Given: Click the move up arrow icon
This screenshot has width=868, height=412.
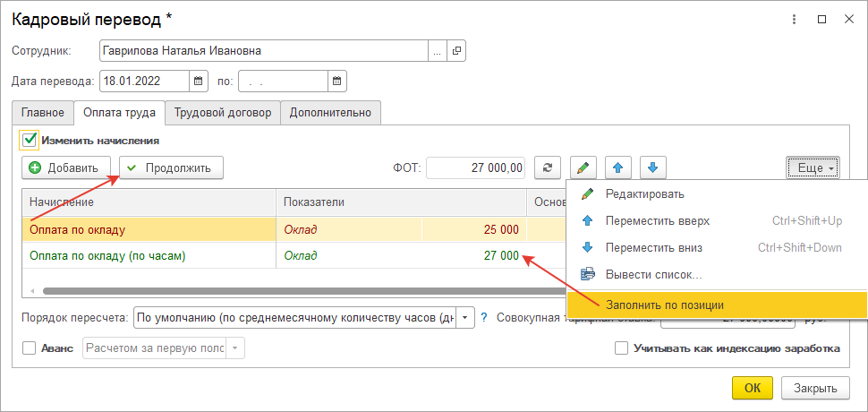Looking at the screenshot, I should (x=618, y=167).
